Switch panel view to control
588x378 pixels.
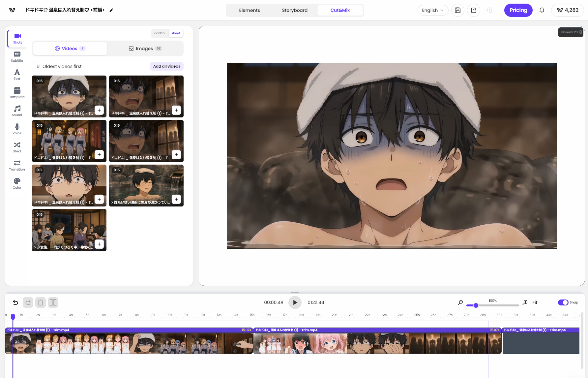click(x=160, y=33)
